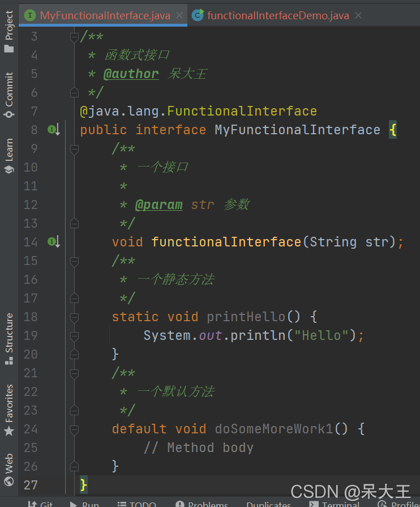Fold the doSomeMoreWork1 closing brace at line 26

point(74,466)
